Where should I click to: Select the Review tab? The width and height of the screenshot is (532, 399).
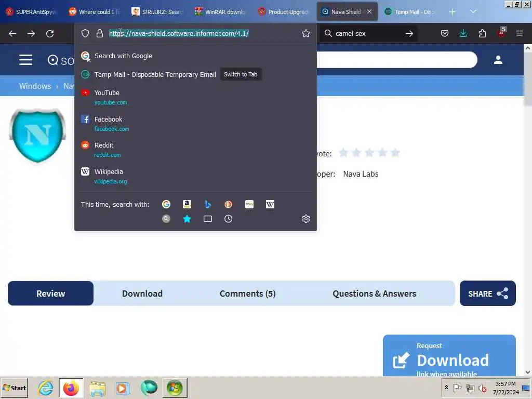pyautogui.click(x=50, y=294)
